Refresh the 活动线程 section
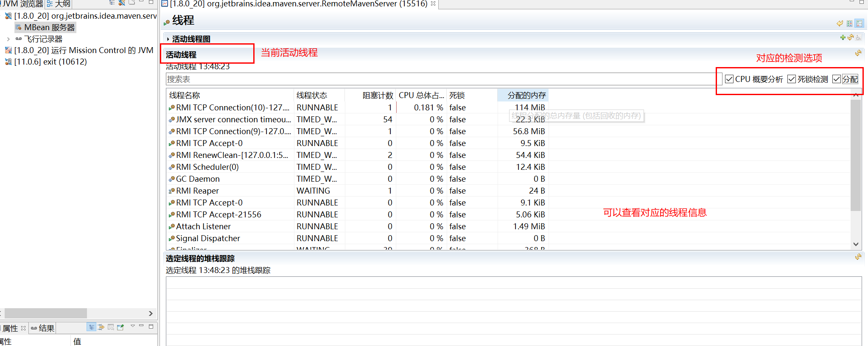Image resolution: width=868 pixels, height=346 pixels. click(858, 53)
